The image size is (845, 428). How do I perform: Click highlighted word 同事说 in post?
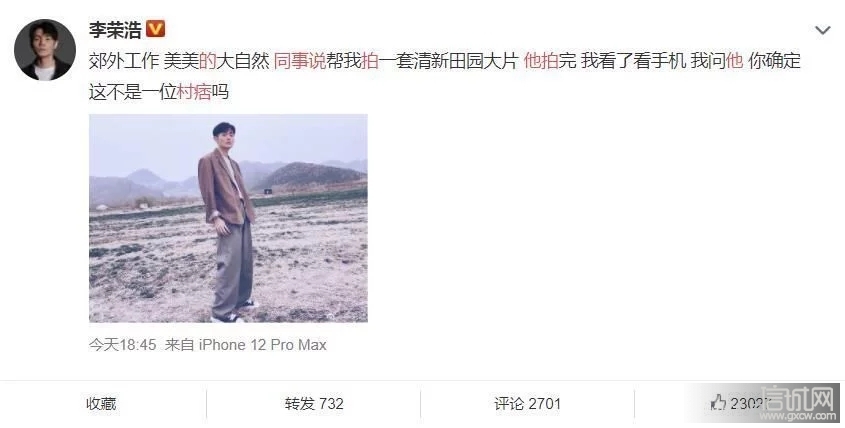[300, 61]
